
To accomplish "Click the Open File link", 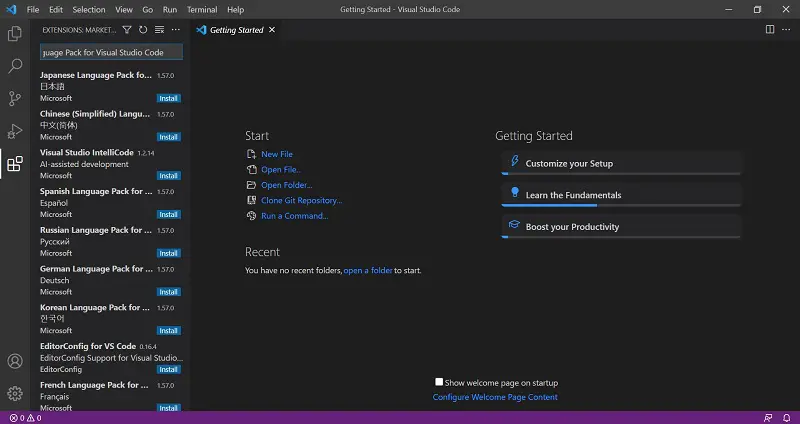I will coord(281,169).
